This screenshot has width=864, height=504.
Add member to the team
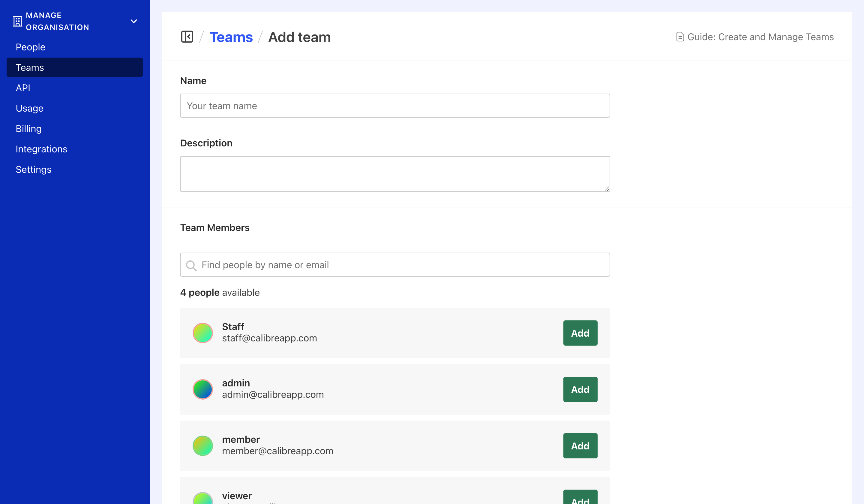[x=580, y=446]
